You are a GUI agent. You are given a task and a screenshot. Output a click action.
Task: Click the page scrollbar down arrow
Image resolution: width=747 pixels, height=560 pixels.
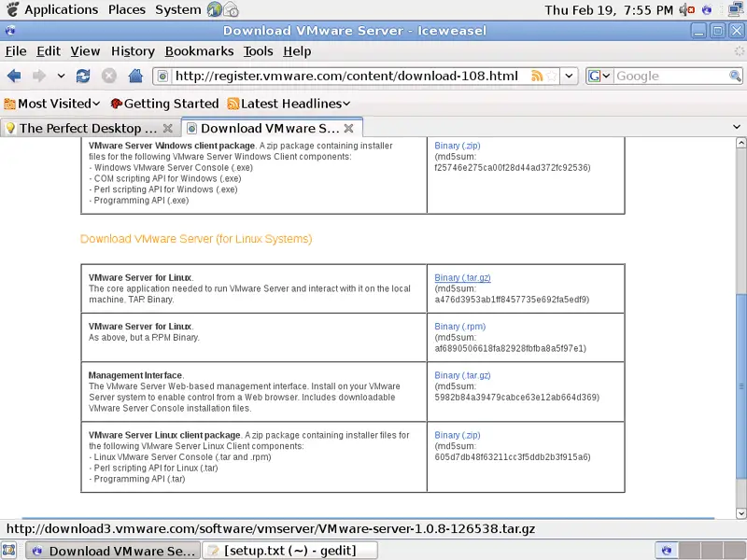pos(740,513)
